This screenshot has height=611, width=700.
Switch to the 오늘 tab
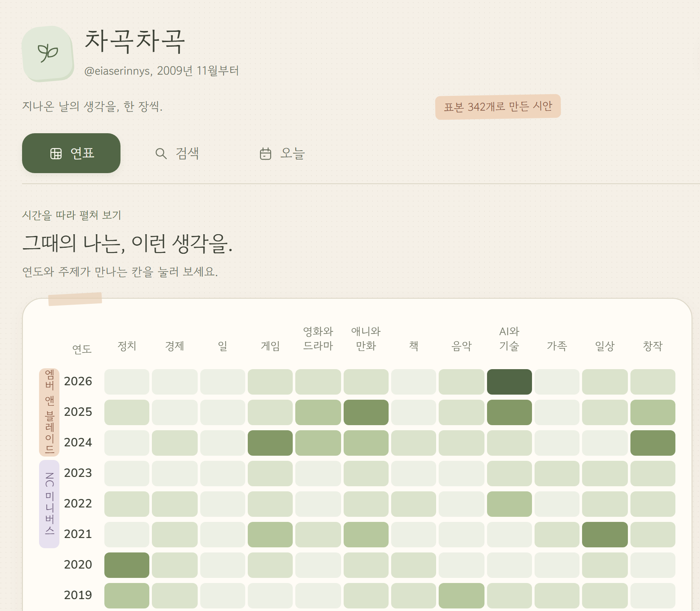tap(282, 153)
